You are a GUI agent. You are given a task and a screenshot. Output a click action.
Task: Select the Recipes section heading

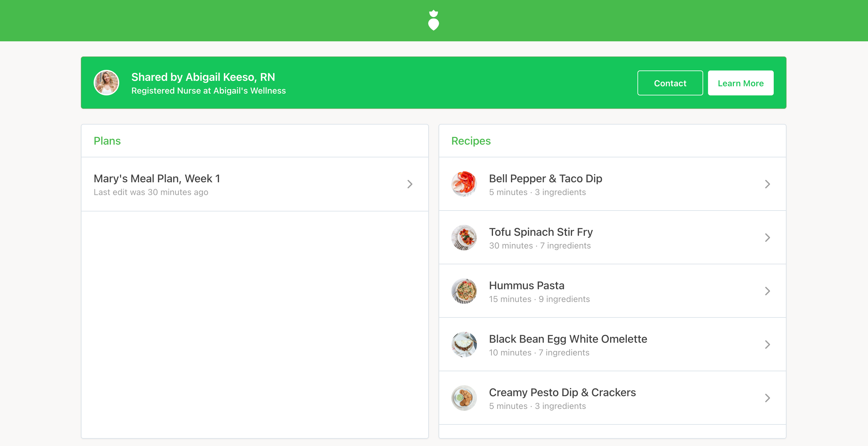(x=471, y=141)
